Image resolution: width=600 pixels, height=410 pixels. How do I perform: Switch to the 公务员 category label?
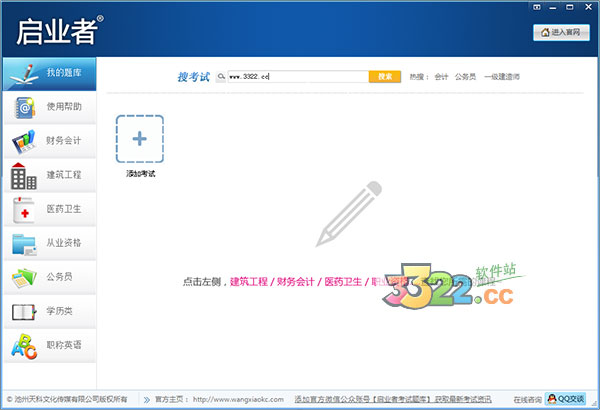59,276
